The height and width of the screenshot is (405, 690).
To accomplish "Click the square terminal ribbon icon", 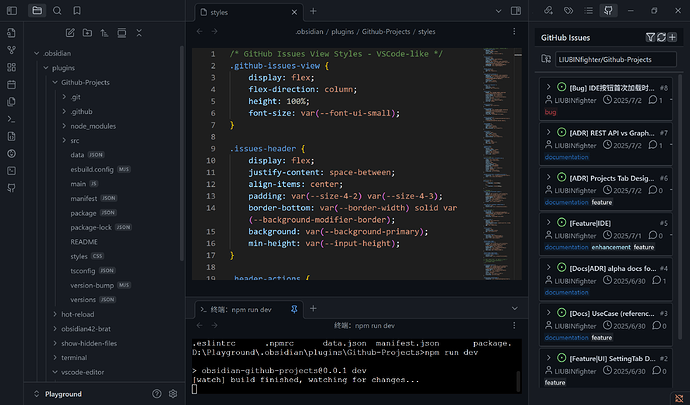I will 11,171.
